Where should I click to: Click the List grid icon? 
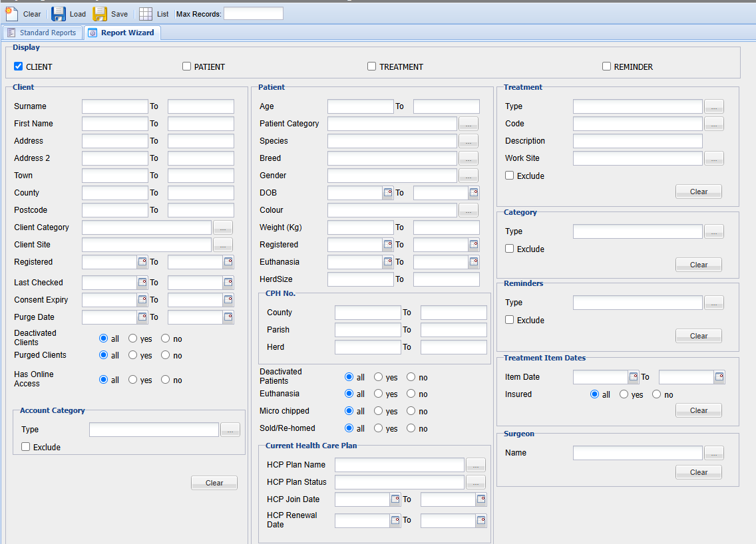145,13
